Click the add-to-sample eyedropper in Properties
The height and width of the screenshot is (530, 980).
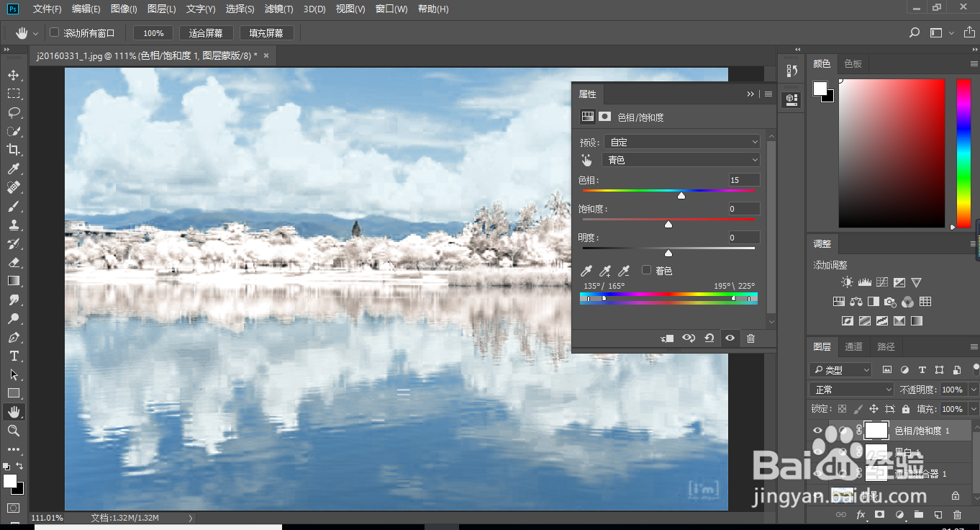coord(605,271)
